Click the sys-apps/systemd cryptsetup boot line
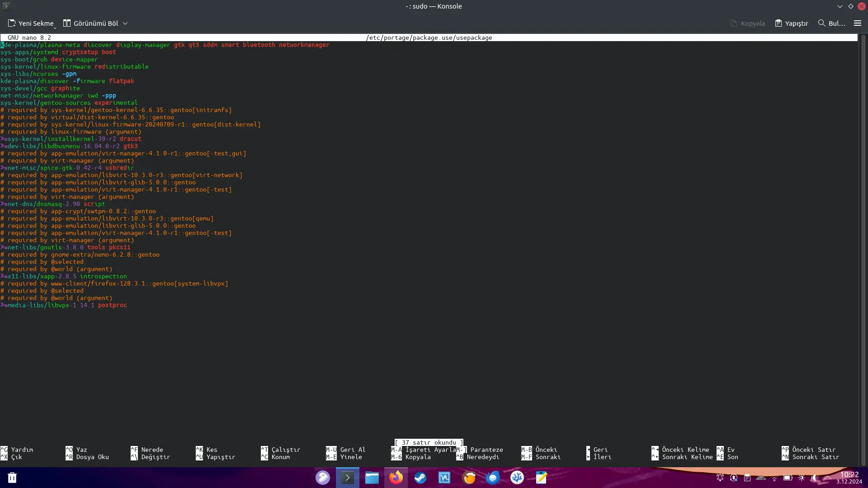 (x=58, y=52)
